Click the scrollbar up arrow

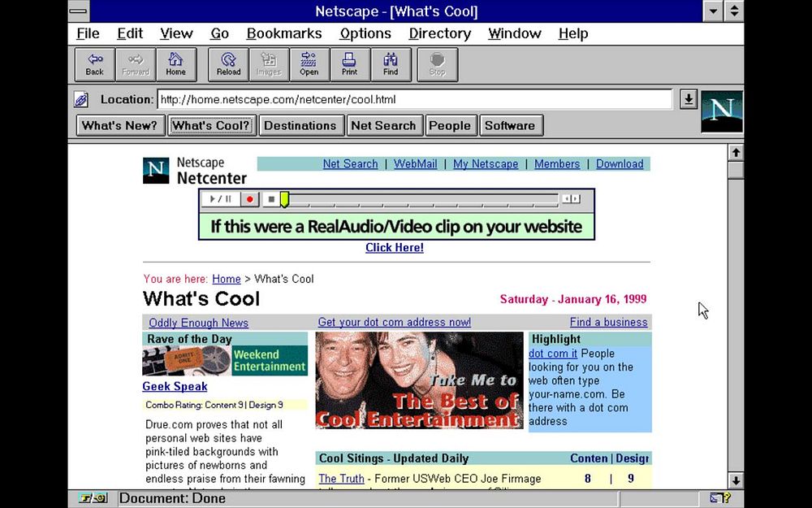pos(736,153)
